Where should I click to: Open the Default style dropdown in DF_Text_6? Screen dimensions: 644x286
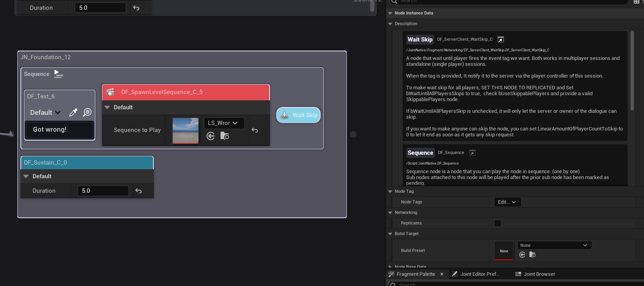point(45,112)
